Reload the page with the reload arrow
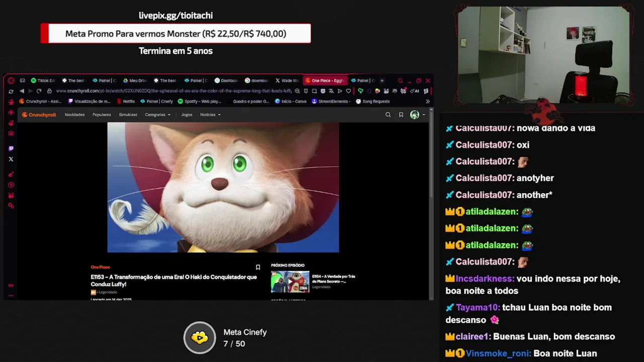Screen dimensions: 644x362 39,91
